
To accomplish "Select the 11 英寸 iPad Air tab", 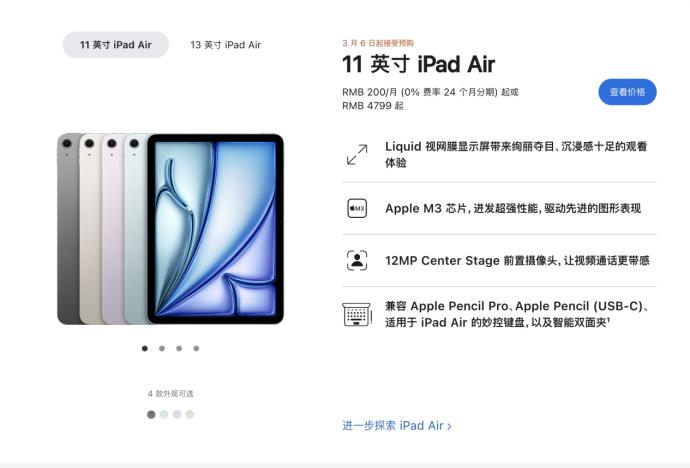I will coord(115,45).
